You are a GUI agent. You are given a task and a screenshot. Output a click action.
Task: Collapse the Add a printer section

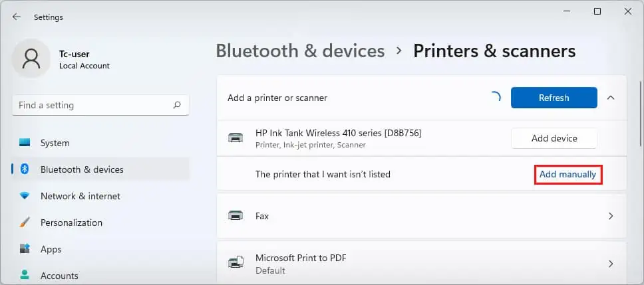click(x=611, y=98)
